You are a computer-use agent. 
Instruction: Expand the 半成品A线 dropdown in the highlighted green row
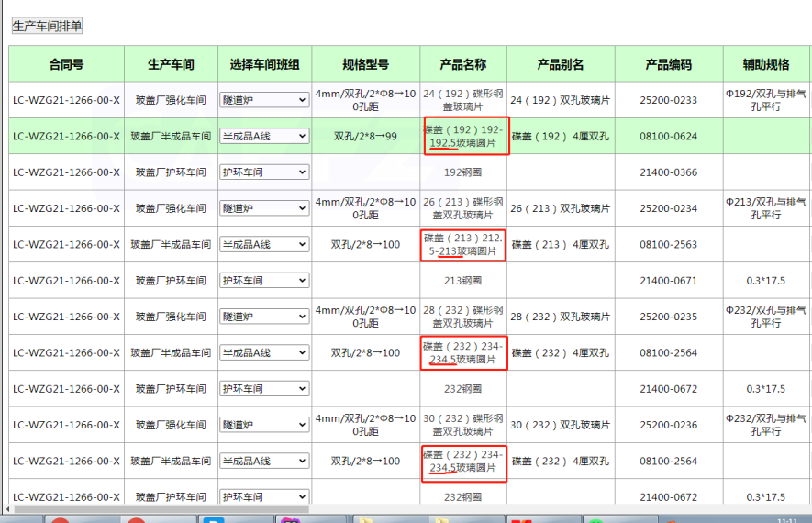pyautogui.click(x=264, y=137)
